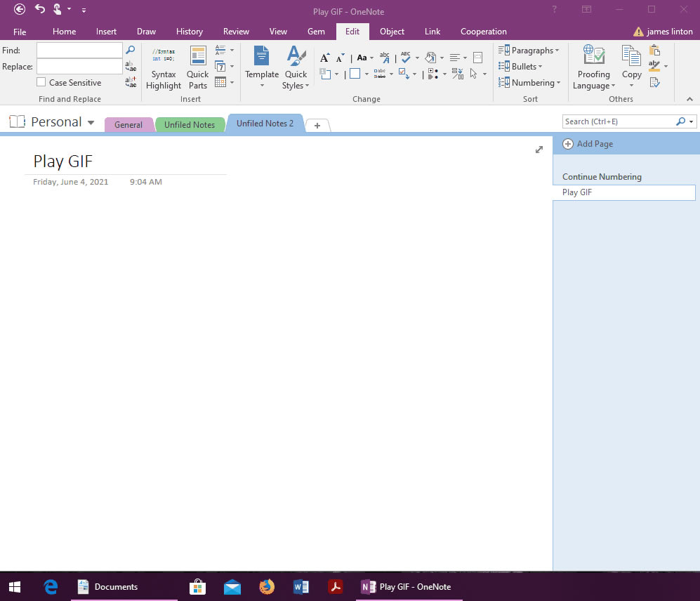Open the Gem ribbon tab

click(316, 31)
